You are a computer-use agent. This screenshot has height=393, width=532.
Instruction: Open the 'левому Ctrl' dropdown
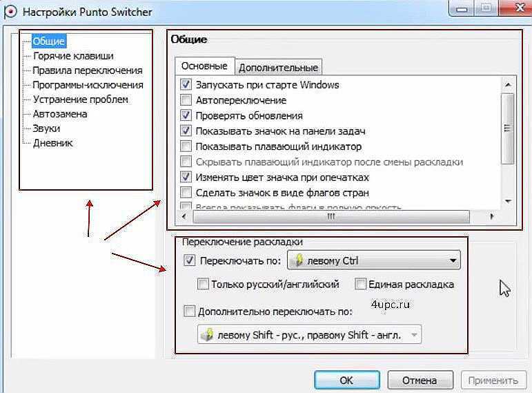374,260
